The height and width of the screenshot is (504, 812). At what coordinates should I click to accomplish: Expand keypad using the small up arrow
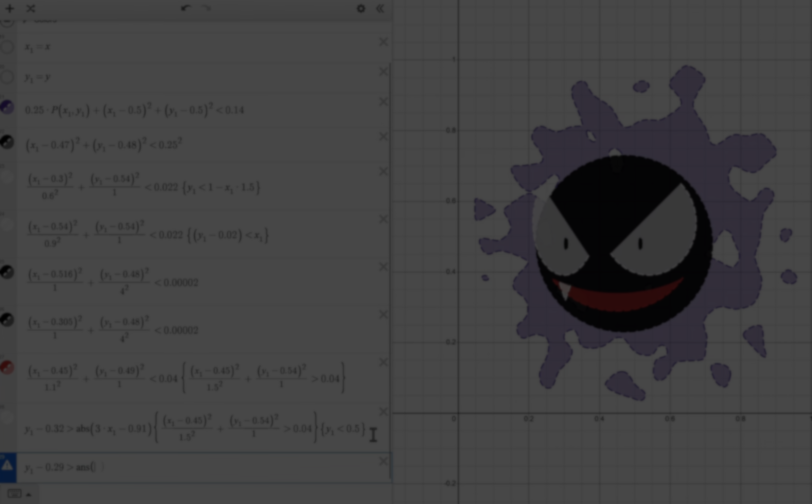(x=29, y=495)
